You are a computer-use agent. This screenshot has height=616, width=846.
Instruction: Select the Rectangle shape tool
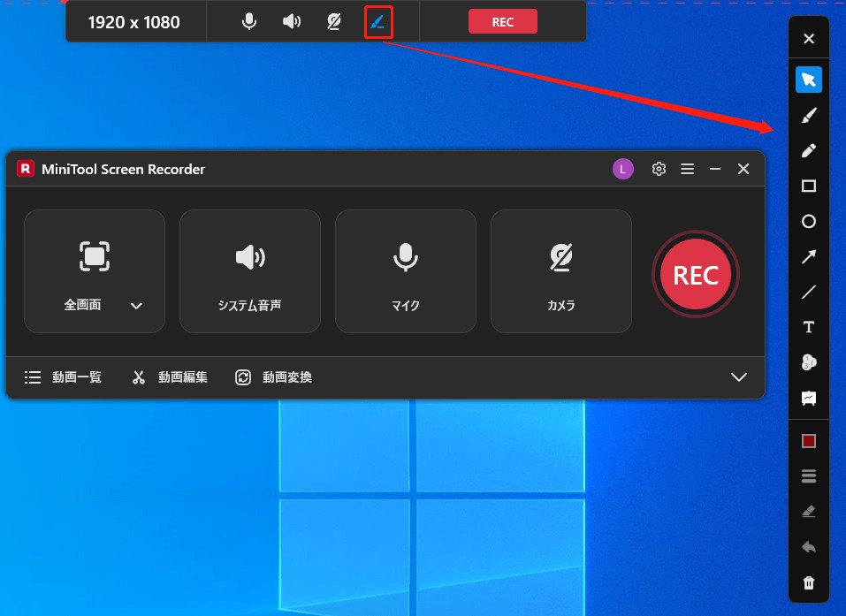pyautogui.click(x=808, y=186)
